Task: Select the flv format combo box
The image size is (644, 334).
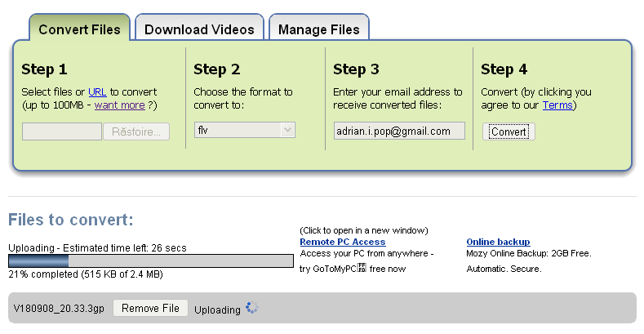Action: (x=244, y=130)
